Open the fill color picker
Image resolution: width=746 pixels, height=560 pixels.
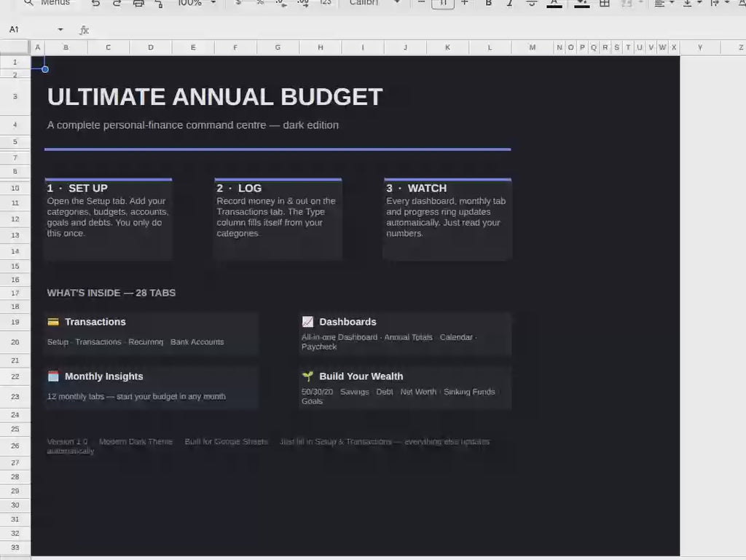point(581,4)
